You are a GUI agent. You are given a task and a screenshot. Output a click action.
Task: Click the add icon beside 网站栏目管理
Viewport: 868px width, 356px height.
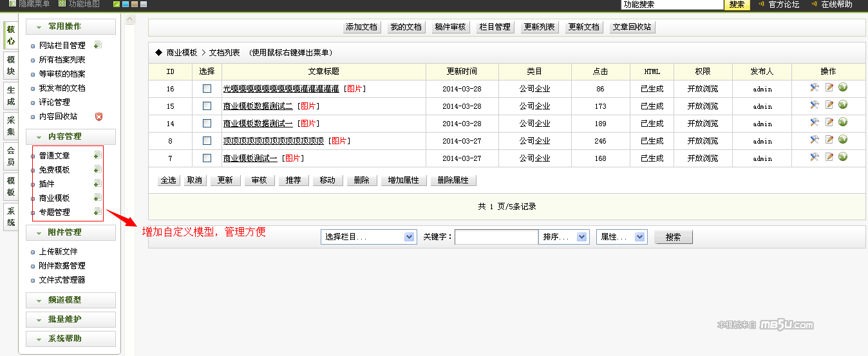pyautogui.click(x=98, y=45)
